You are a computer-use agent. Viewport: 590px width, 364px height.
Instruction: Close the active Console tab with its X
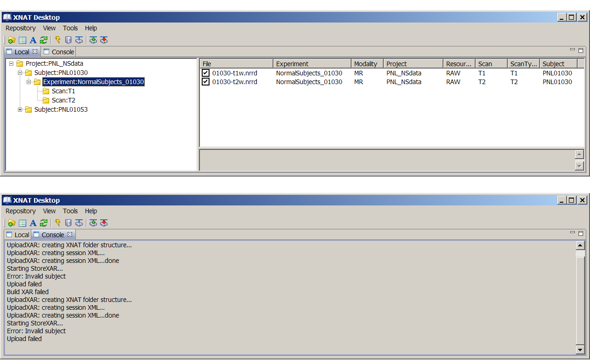click(70, 234)
